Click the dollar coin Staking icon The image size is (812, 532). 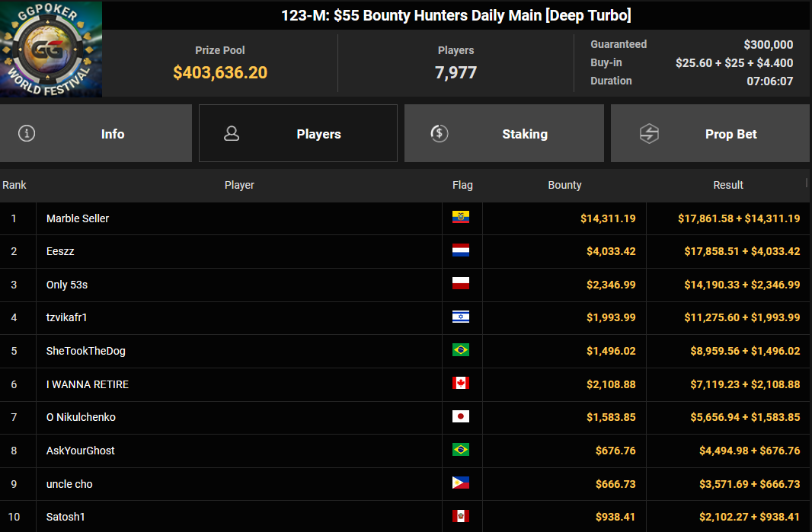pos(440,133)
